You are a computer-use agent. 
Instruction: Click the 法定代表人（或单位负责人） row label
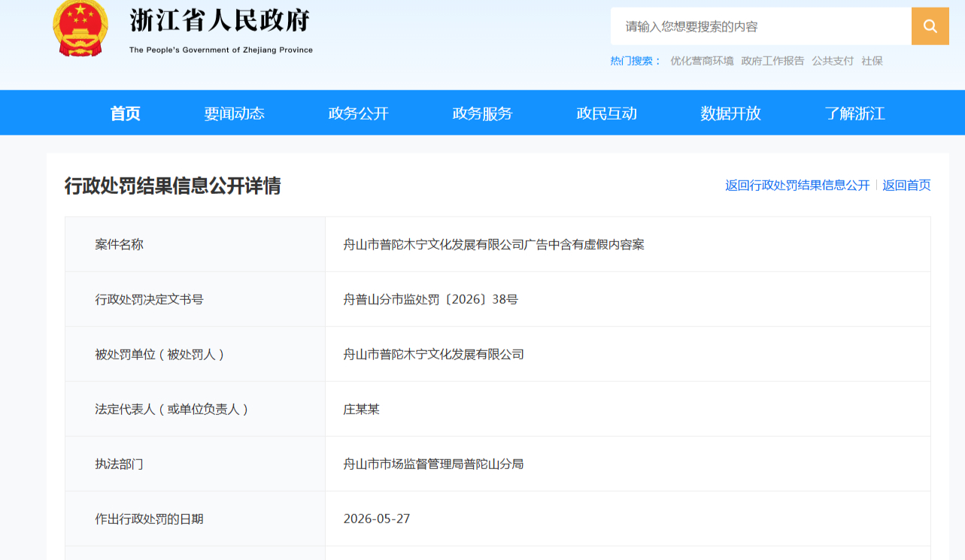(x=171, y=409)
